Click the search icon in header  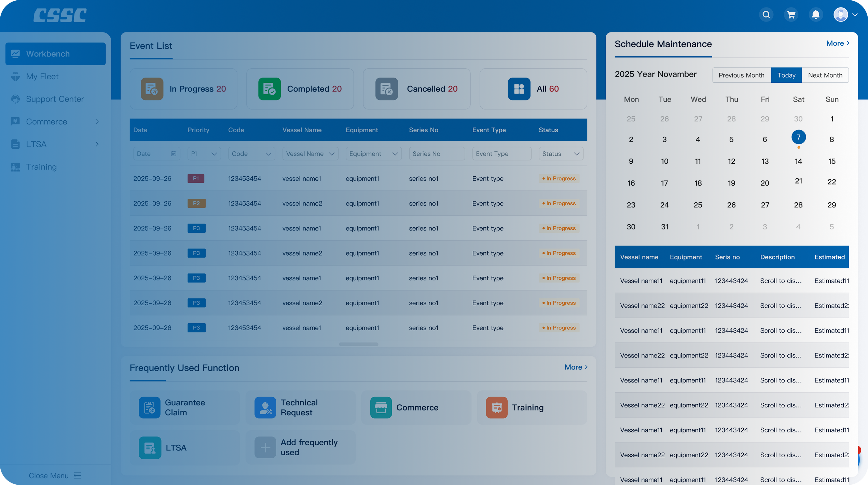(x=766, y=15)
